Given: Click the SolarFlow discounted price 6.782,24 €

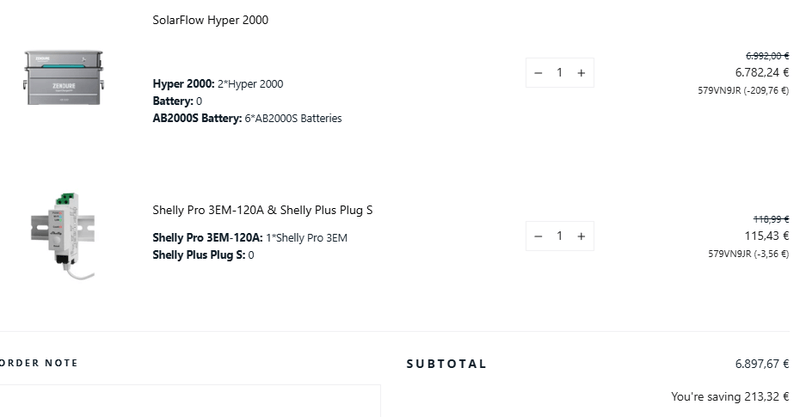Looking at the screenshot, I should click(x=761, y=72).
